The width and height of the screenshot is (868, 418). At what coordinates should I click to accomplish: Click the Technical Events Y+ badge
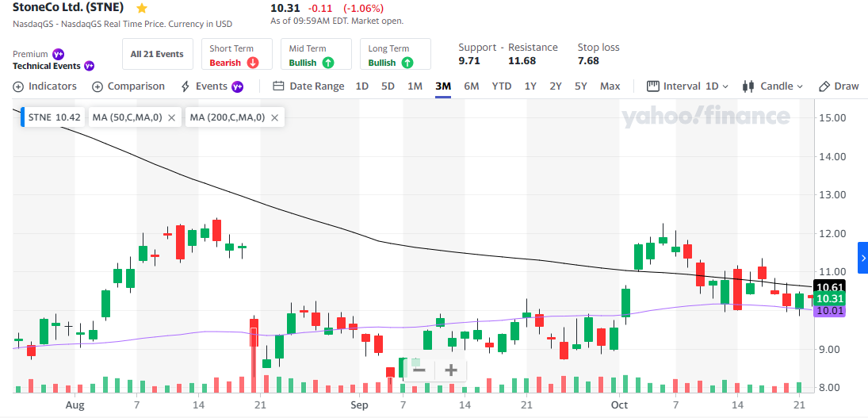click(x=89, y=66)
